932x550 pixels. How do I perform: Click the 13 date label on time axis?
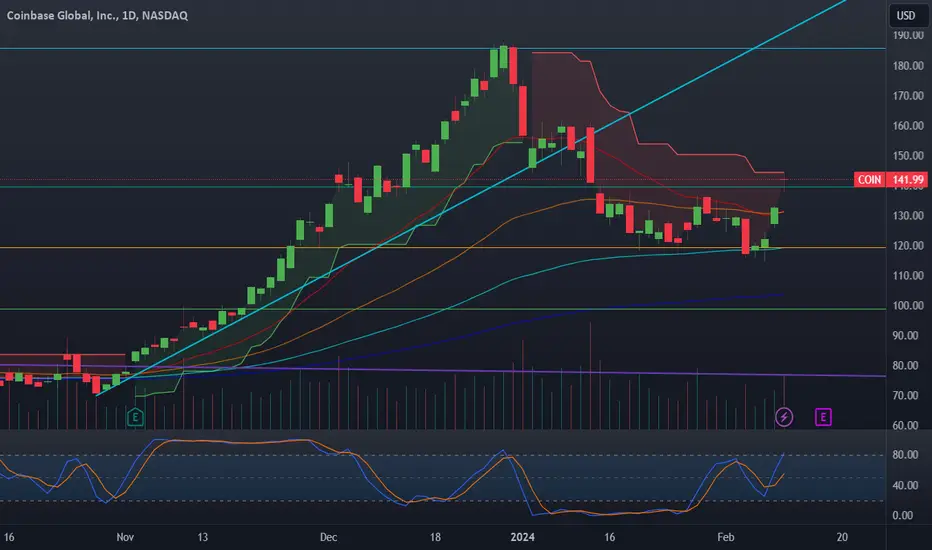tap(203, 538)
